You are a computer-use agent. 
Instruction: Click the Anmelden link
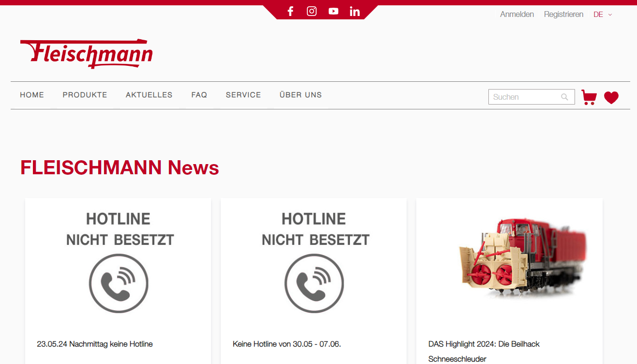click(517, 15)
